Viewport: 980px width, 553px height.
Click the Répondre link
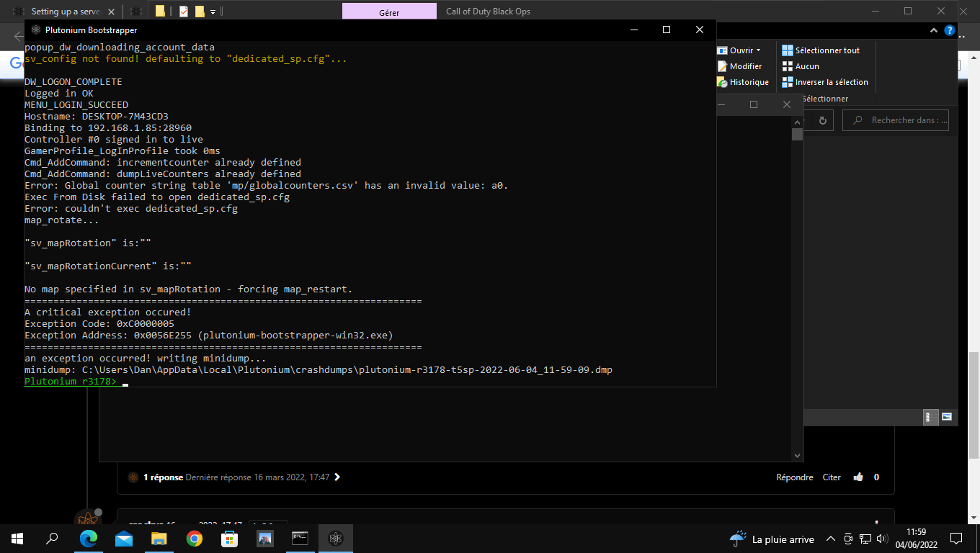[x=794, y=477]
